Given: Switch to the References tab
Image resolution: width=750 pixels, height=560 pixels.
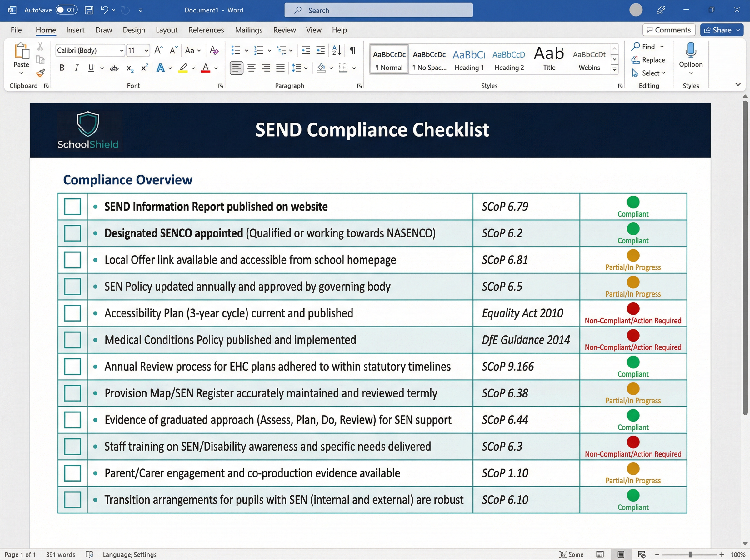Looking at the screenshot, I should pos(206,30).
